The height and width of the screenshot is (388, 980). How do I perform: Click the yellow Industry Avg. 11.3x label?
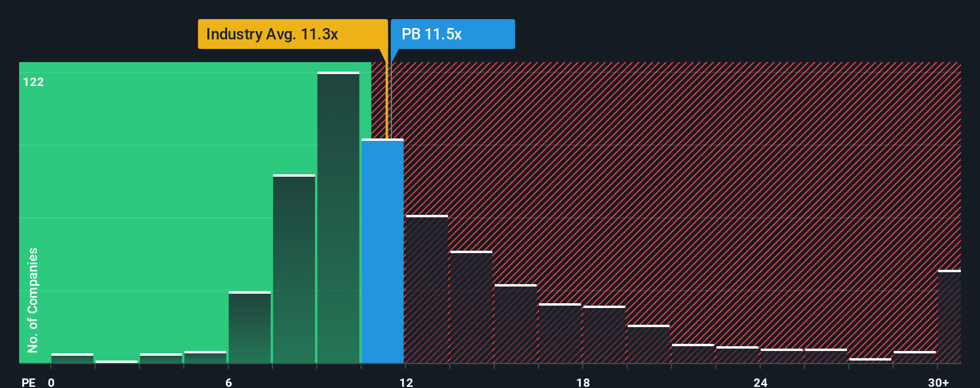click(293, 34)
